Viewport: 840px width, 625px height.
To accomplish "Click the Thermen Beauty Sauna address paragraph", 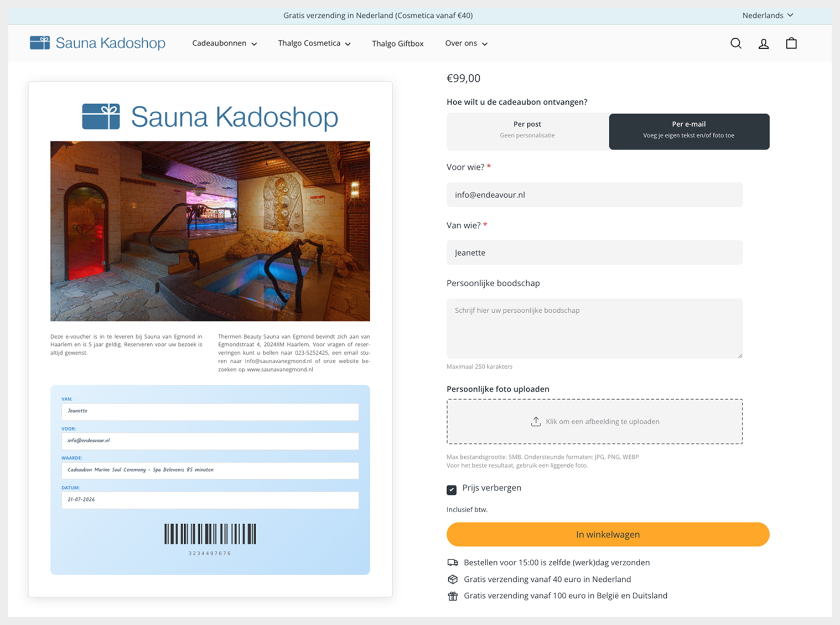I will click(x=294, y=353).
